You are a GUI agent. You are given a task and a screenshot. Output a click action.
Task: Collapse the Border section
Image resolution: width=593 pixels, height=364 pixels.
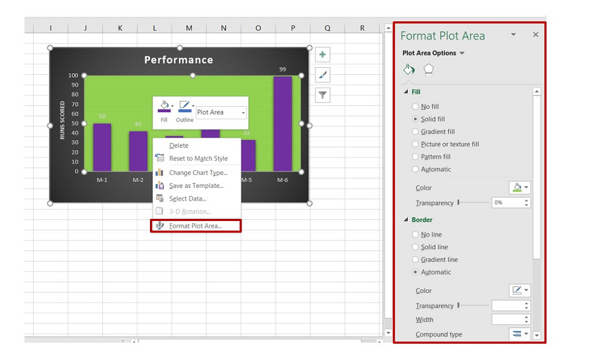point(406,220)
